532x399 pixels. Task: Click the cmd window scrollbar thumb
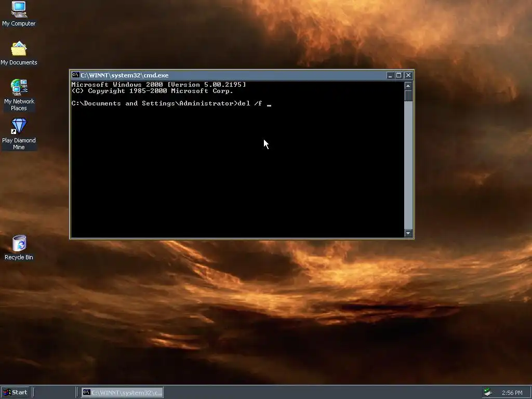[408, 96]
